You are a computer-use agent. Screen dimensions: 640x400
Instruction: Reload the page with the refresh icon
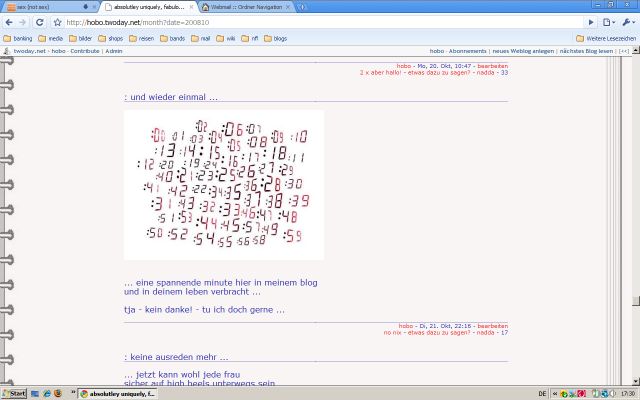[40, 22]
